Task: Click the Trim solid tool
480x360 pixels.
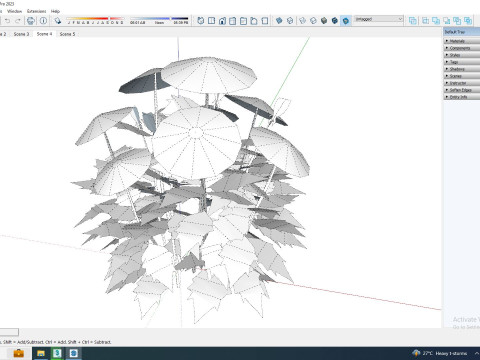Action: 457,21
